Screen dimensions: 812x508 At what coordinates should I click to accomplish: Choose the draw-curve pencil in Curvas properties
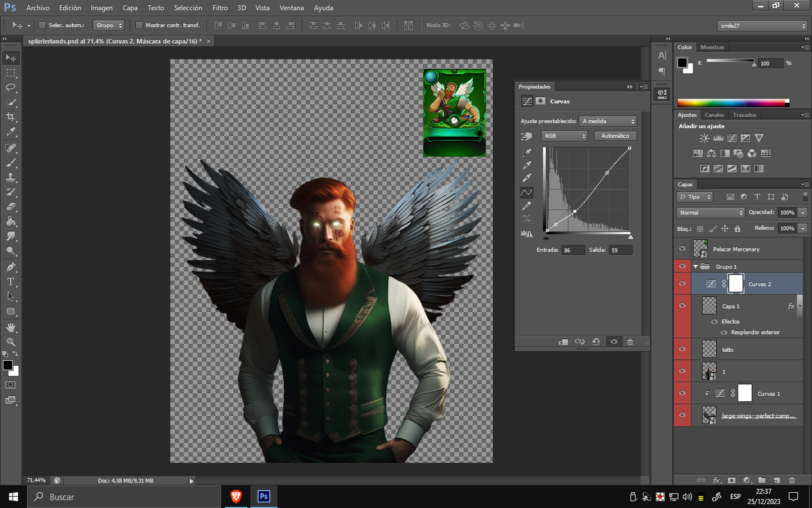tap(527, 206)
